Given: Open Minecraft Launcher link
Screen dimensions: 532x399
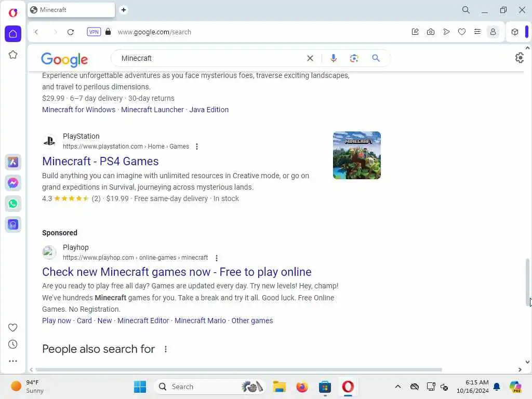Looking at the screenshot, I should pyautogui.click(x=152, y=110).
